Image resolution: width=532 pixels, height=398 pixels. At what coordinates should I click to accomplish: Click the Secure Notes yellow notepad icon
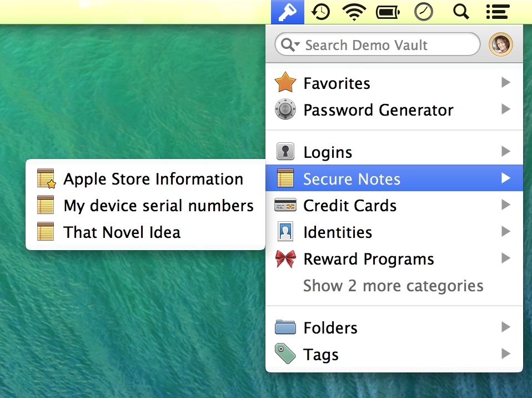pos(285,178)
